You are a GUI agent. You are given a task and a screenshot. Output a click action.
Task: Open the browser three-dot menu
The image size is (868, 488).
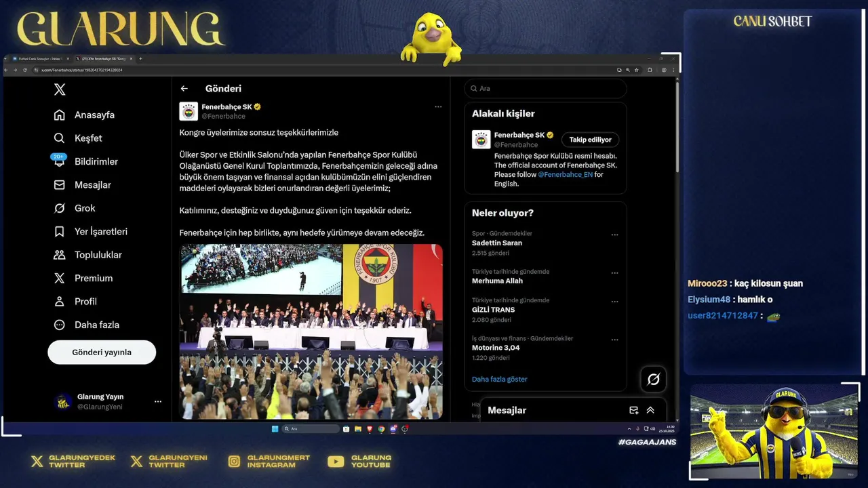click(673, 70)
